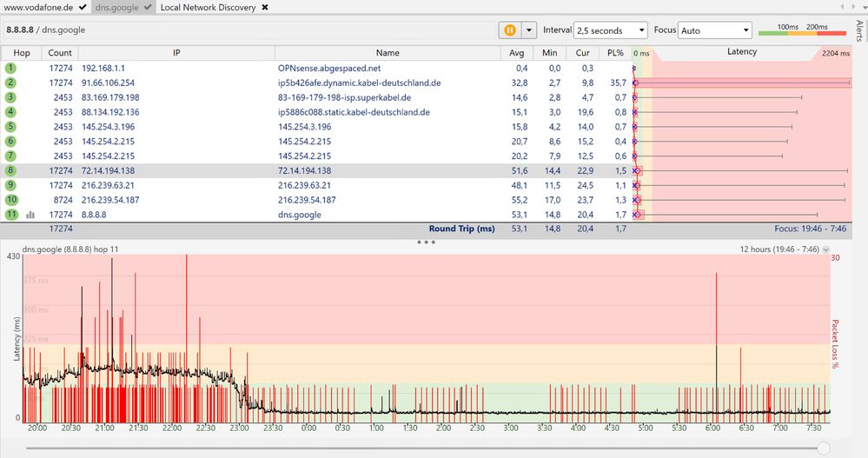Click the Avg column header
Image resolution: width=868 pixels, height=458 pixels.
click(x=517, y=53)
